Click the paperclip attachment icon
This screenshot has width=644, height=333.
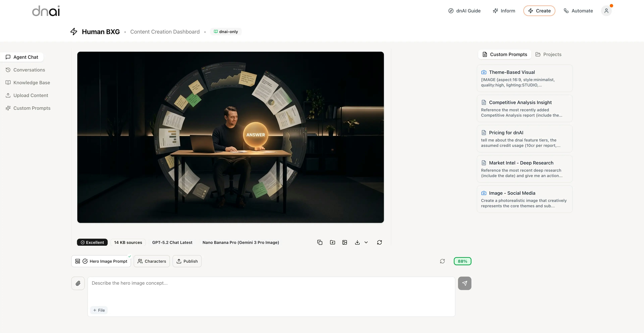click(78, 283)
